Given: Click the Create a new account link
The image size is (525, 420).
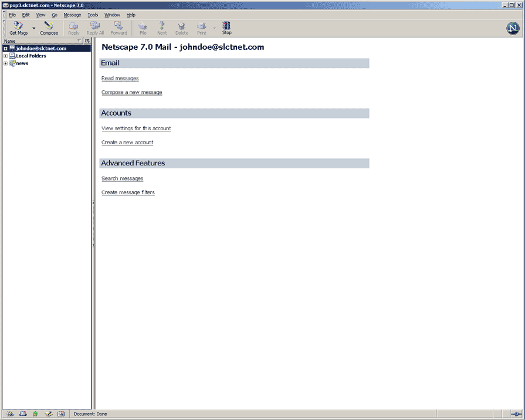Looking at the screenshot, I should (127, 143).
